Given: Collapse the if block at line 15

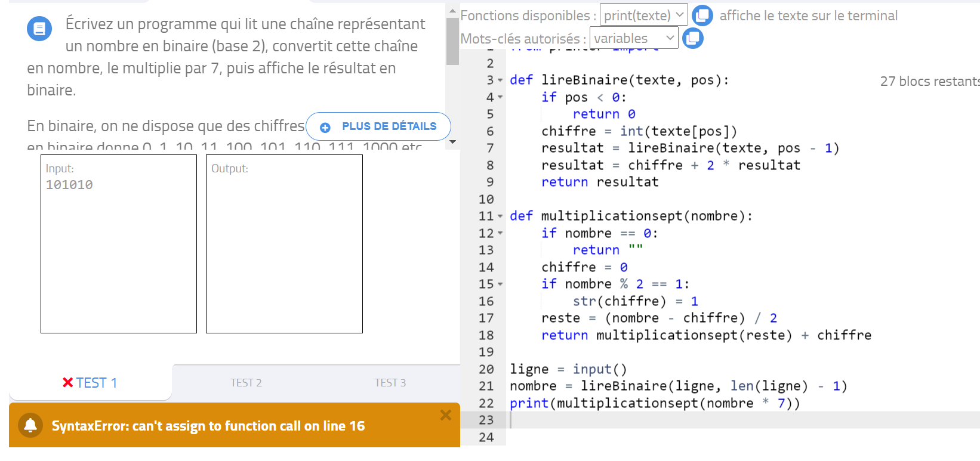Looking at the screenshot, I should click(500, 284).
